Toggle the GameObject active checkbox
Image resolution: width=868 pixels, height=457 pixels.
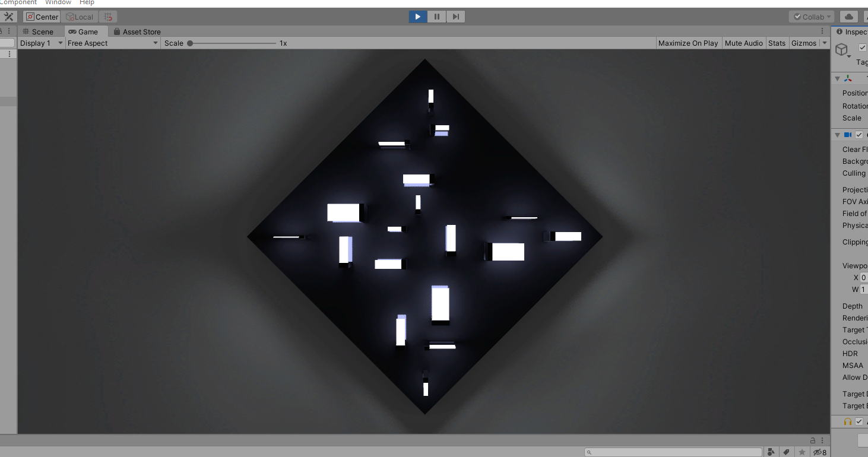coord(863,47)
